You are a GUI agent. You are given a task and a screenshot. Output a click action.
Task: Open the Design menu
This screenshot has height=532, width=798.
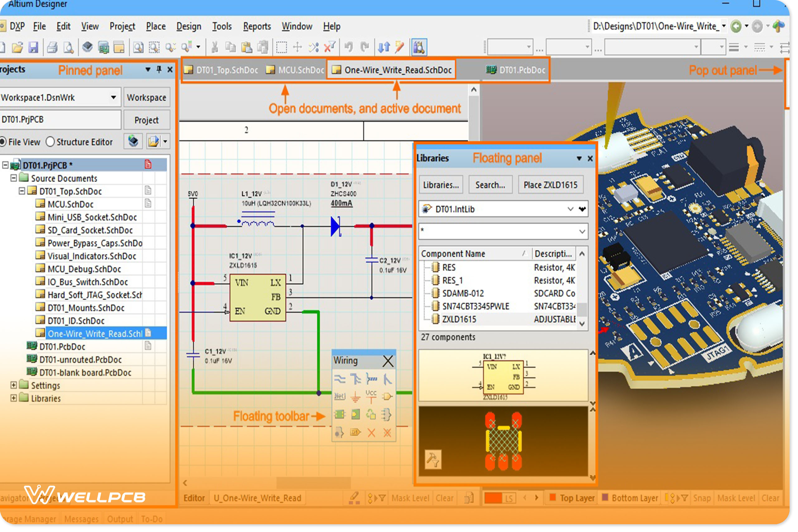(x=189, y=26)
